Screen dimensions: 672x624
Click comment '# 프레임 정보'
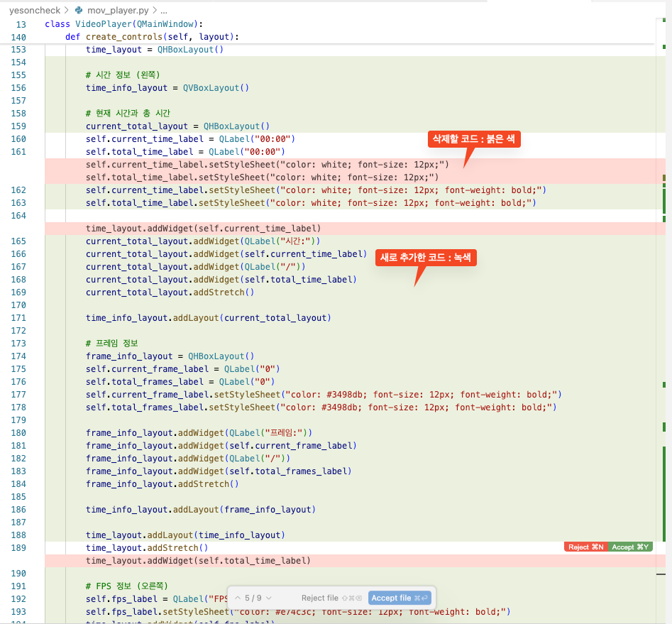[x=112, y=344]
